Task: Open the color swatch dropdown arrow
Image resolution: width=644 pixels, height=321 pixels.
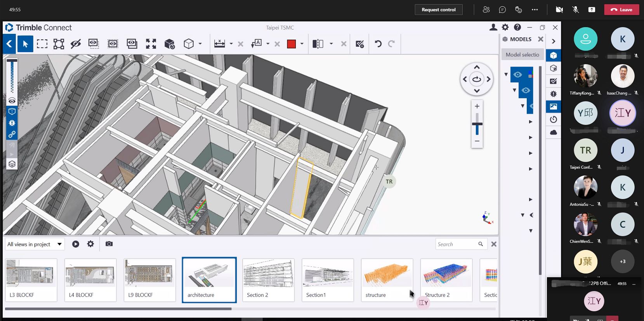Action: (302, 44)
